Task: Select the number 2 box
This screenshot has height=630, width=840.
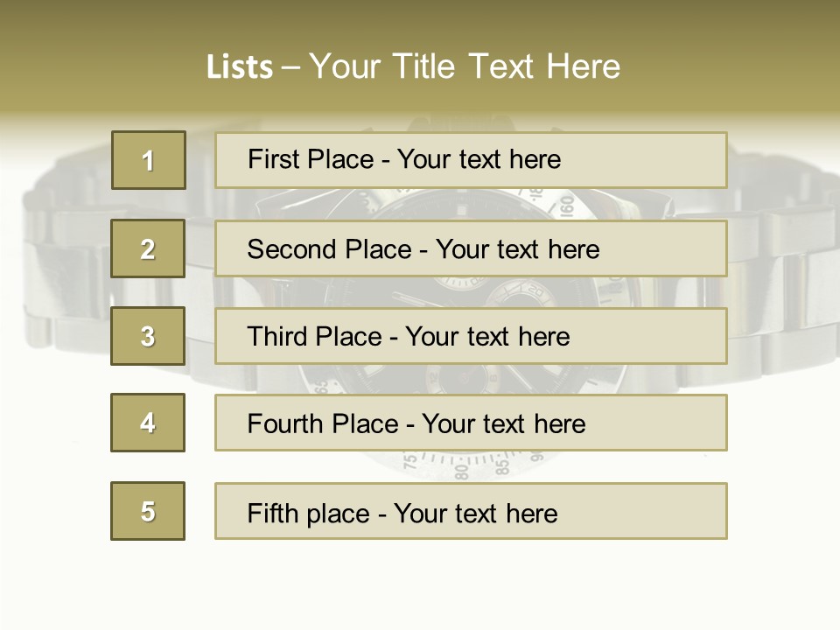Action: coord(148,248)
